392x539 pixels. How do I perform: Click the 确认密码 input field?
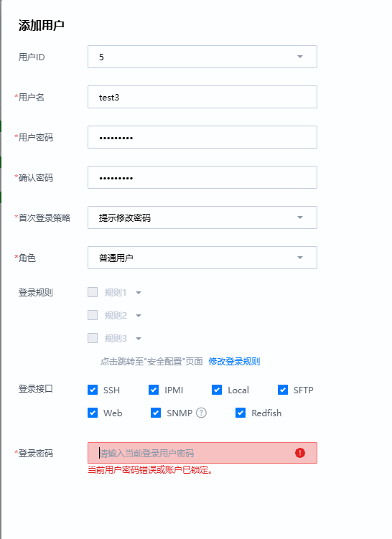tap(202, 177)
